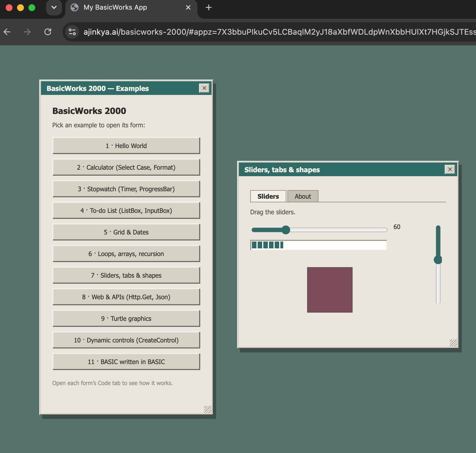The width and height of the screenshot is (476, 453).
Task: Open the 5 Grid & Dates example
Action: pyautogui.click(x=126, y=232)
